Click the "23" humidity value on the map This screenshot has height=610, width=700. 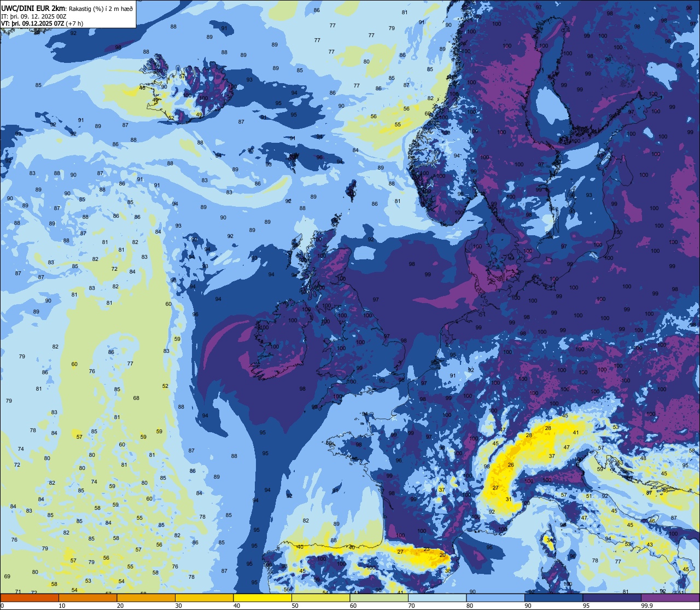click(x=427, y=549)
